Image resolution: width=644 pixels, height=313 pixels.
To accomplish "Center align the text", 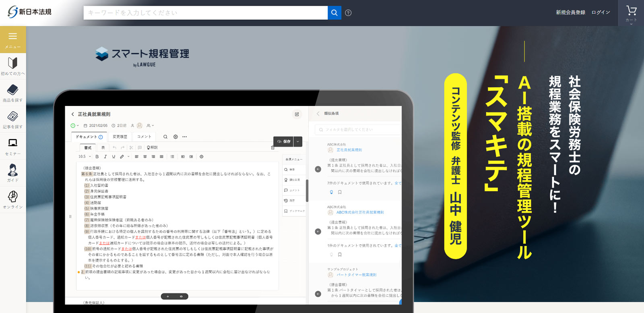I will coord(145,157).
